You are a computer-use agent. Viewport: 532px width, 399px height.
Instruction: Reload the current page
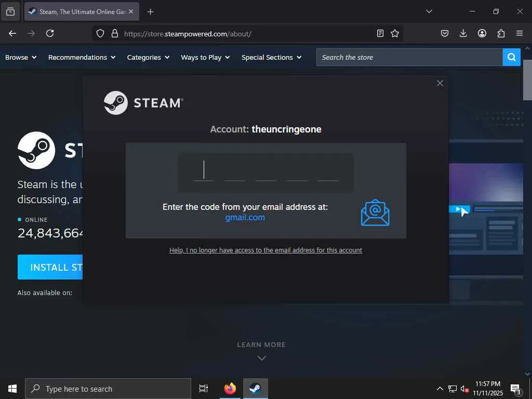coord(50,33)
